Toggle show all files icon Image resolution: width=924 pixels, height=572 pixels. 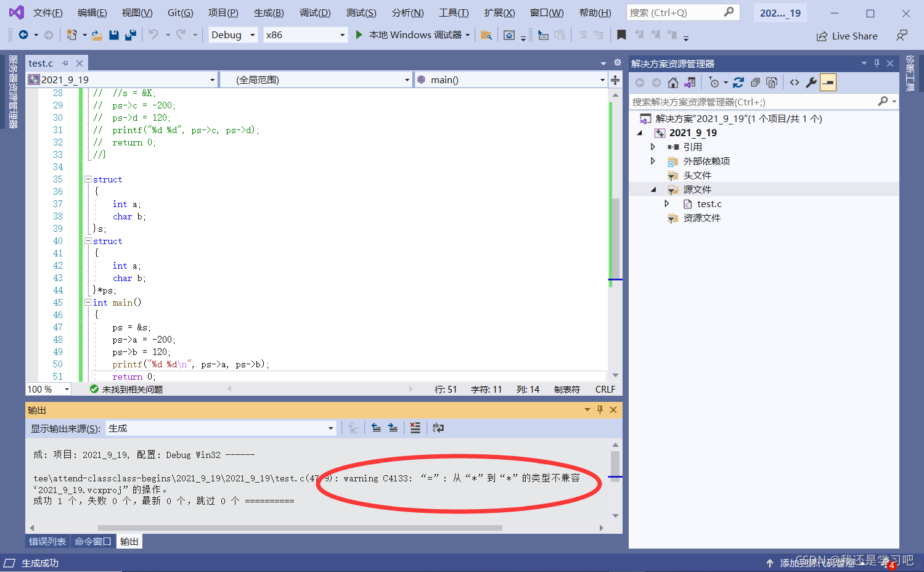pos(772,83)
